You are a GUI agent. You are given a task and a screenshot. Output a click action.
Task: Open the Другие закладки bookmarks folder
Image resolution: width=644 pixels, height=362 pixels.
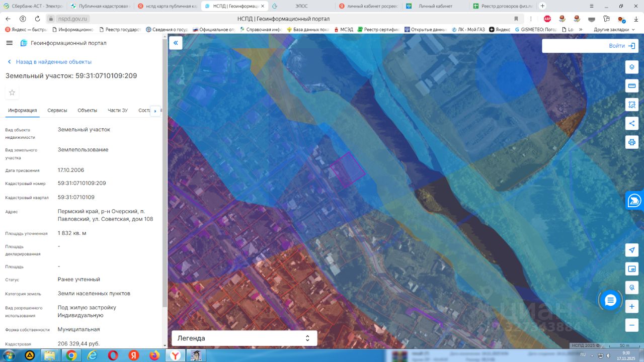(614, 29)
